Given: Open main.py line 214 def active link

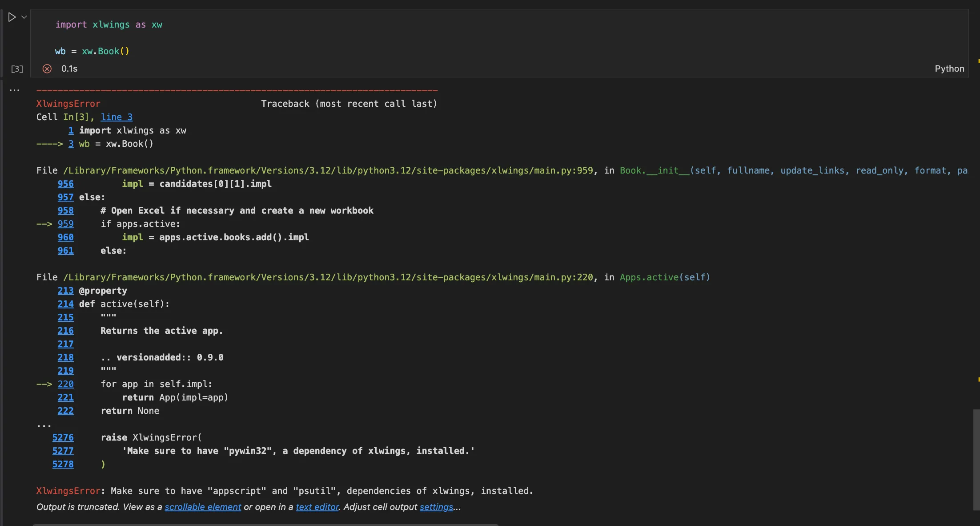Looking at the screenshot, I should tap(66, 304).
